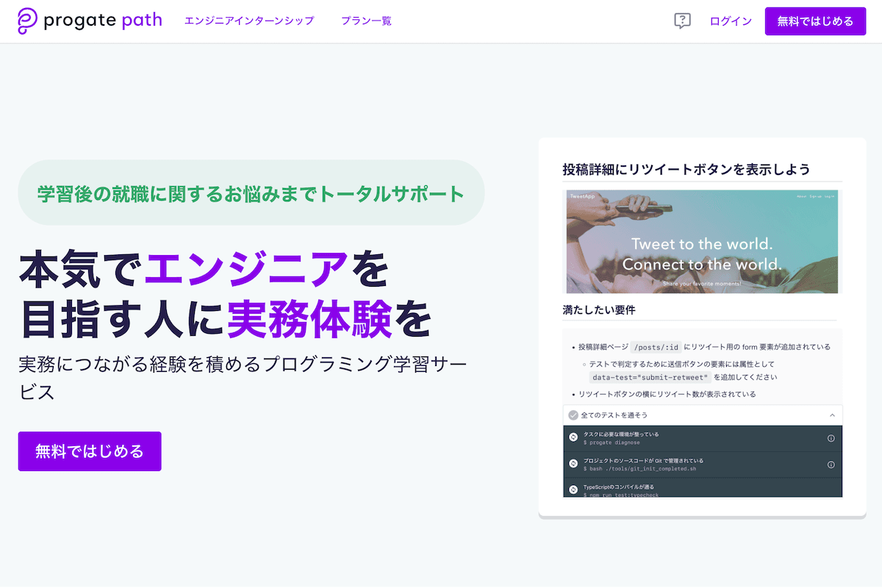Click the card title 投稿詳細にリツイートボタンを表示しよう

686,170
